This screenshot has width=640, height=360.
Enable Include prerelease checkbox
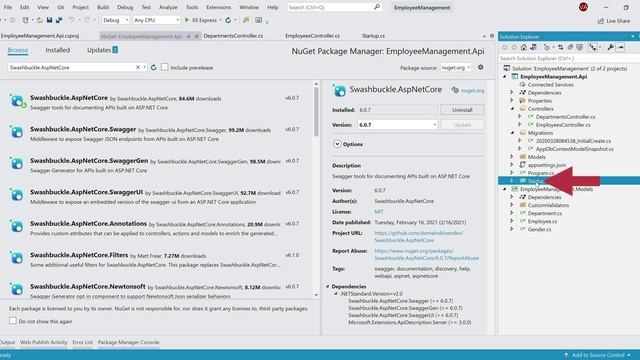point(164,67)
